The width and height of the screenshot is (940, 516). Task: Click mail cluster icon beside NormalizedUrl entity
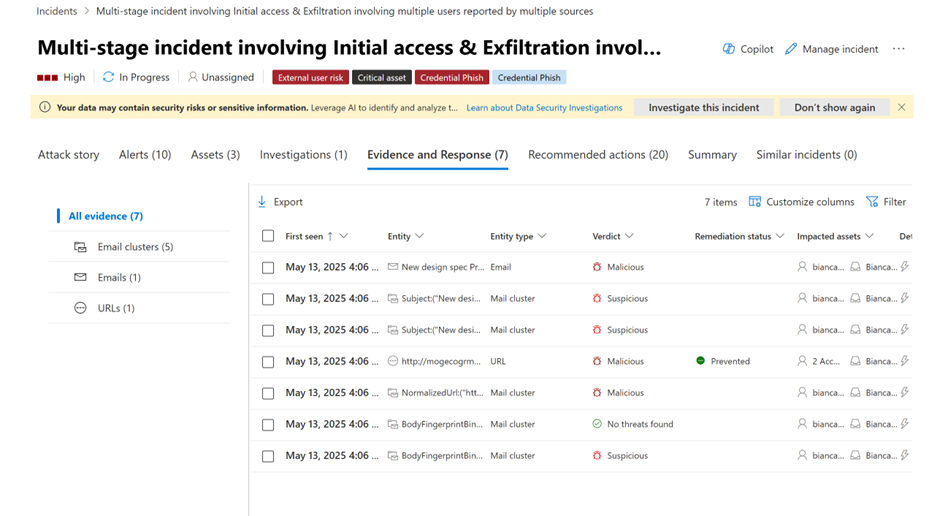pos(393,393)
